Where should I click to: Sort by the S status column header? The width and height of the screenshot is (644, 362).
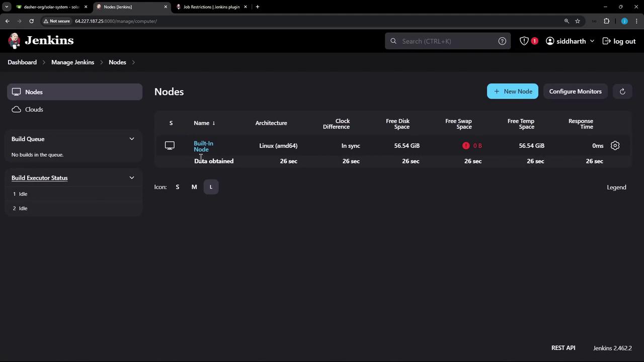point(171,123)
